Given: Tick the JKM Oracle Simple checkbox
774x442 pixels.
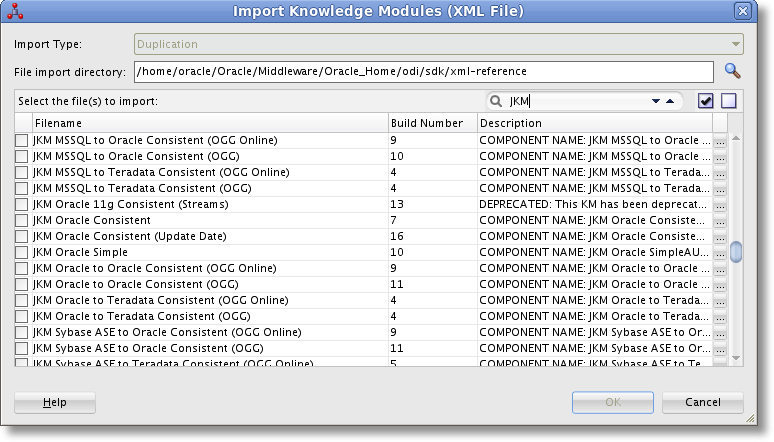Looking at the screenshot, I should coord(21,252).
